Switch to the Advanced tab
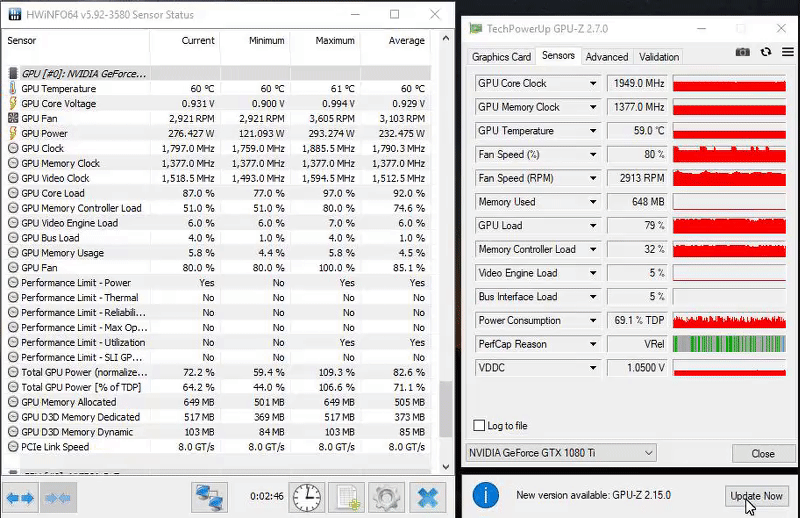This screenshot has height=518, width=800. coord(607,57)
